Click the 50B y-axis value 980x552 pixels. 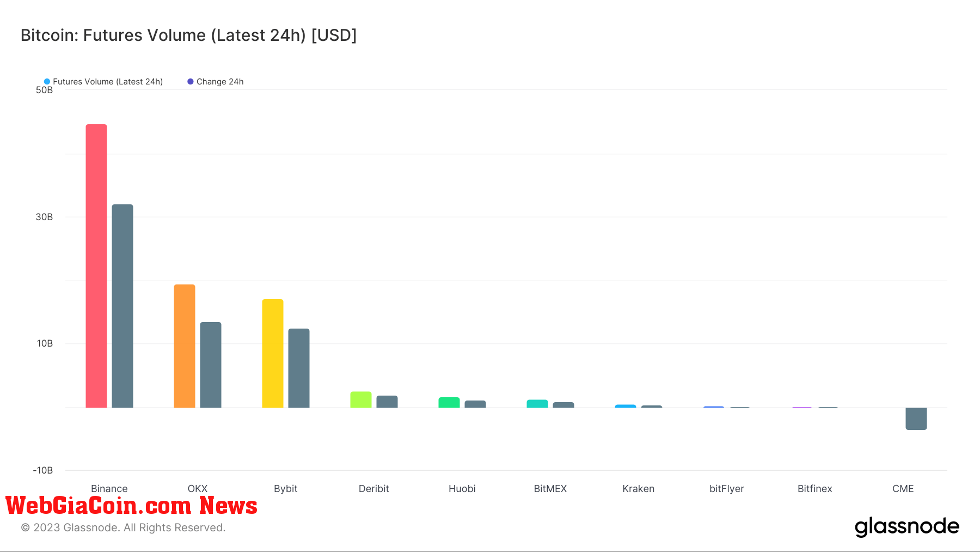coord(45,90)
